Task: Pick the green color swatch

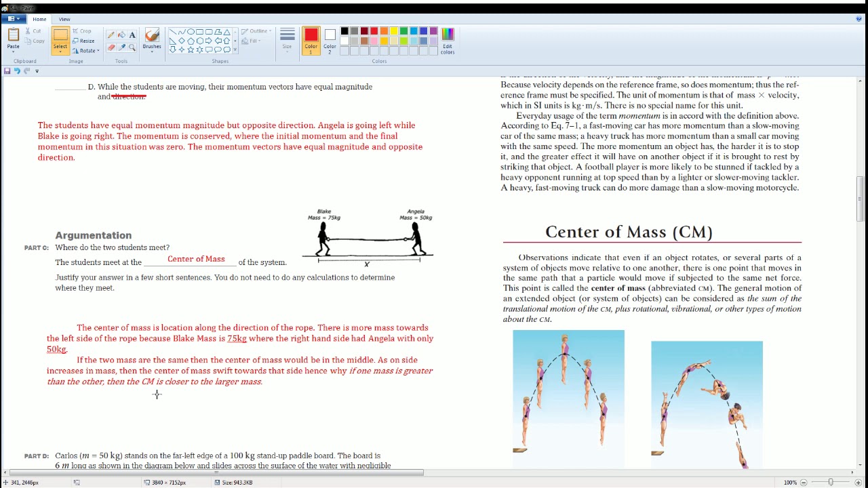Action: (403, 31)
